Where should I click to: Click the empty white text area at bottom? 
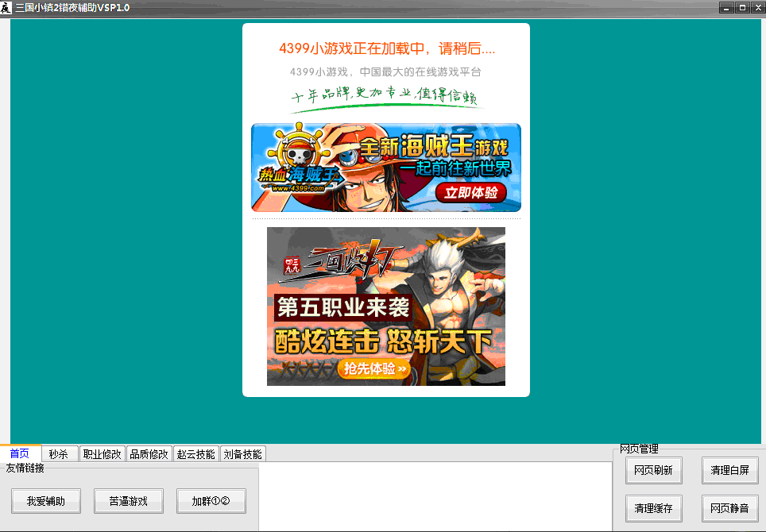(x=435, y=497)
